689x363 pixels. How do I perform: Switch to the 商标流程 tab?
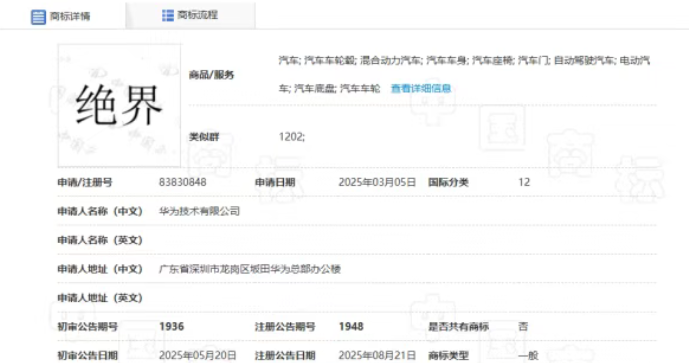pos(190,15)
